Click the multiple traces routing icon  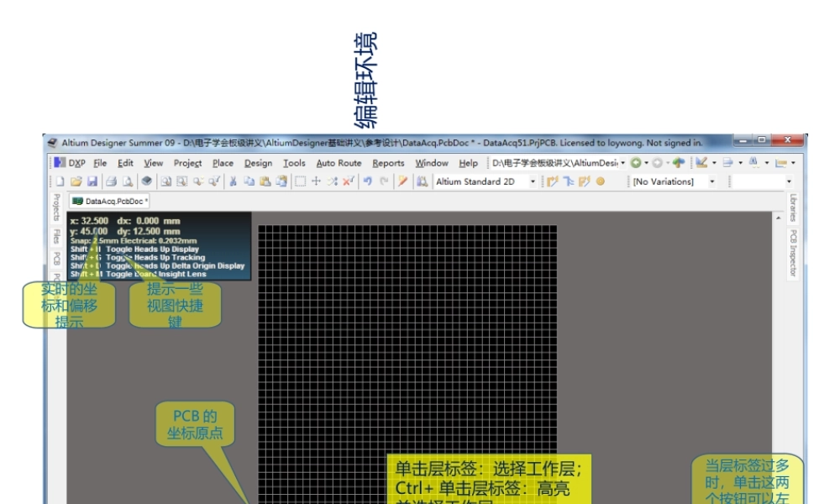(585, 181)
